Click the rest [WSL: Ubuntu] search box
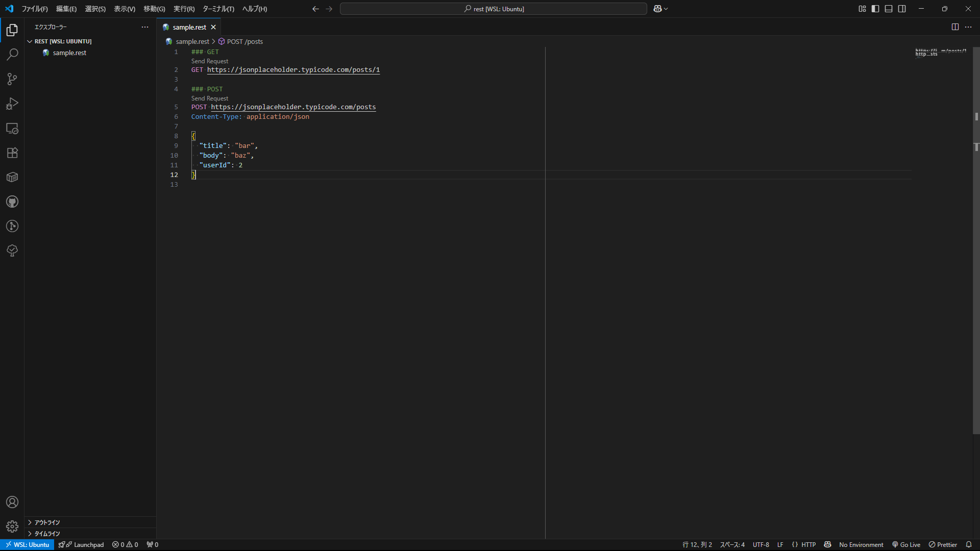Image resolution: width=980 pixels, height=551 pixels. tap(493, 9)
